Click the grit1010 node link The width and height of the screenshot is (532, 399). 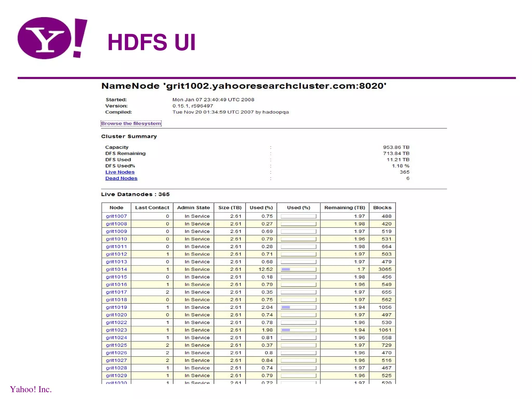[116, 239]
